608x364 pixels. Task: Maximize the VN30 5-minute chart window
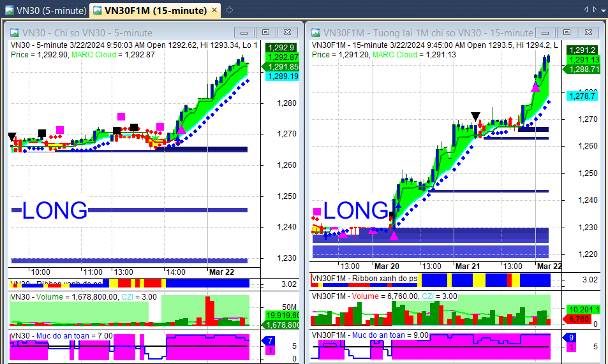coord(265,33)
